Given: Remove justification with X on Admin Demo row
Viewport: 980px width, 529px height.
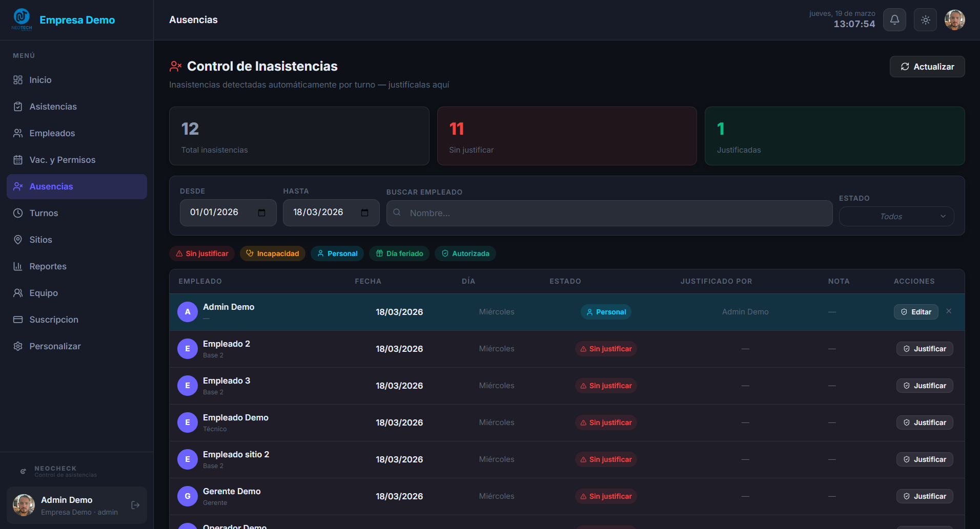Looking at the screenshot, I should [x=949, y=311].
